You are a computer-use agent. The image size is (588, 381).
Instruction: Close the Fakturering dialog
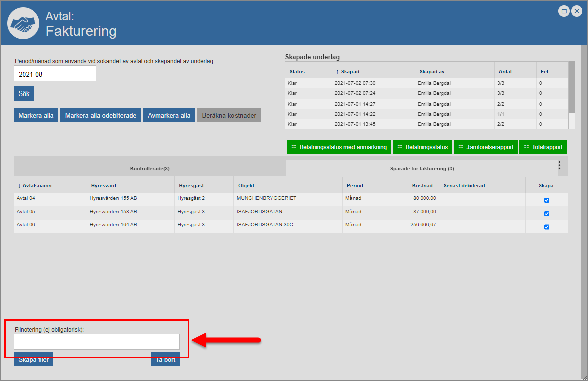coord(576,11)
